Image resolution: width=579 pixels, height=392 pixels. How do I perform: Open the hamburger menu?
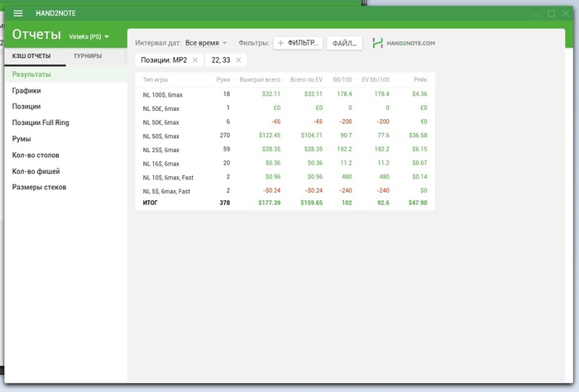coord(18,13)
